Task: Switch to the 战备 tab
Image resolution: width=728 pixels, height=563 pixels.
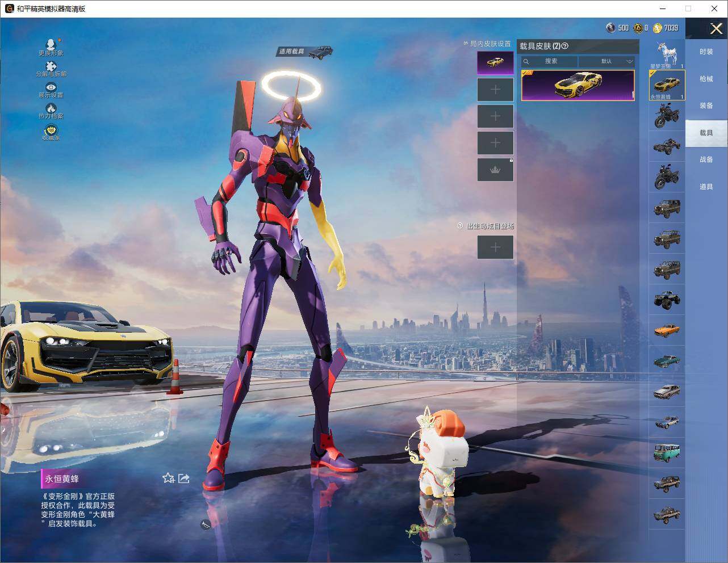Action: [x=706, y=159]
